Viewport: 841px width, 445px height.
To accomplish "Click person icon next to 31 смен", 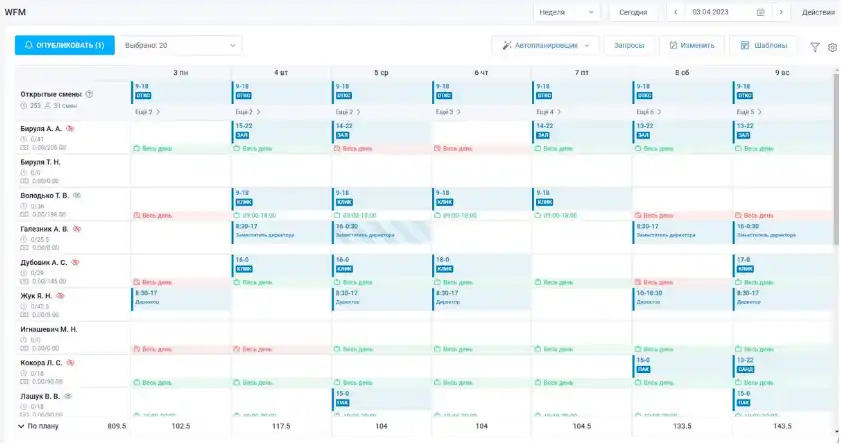I will coord(47,106).
